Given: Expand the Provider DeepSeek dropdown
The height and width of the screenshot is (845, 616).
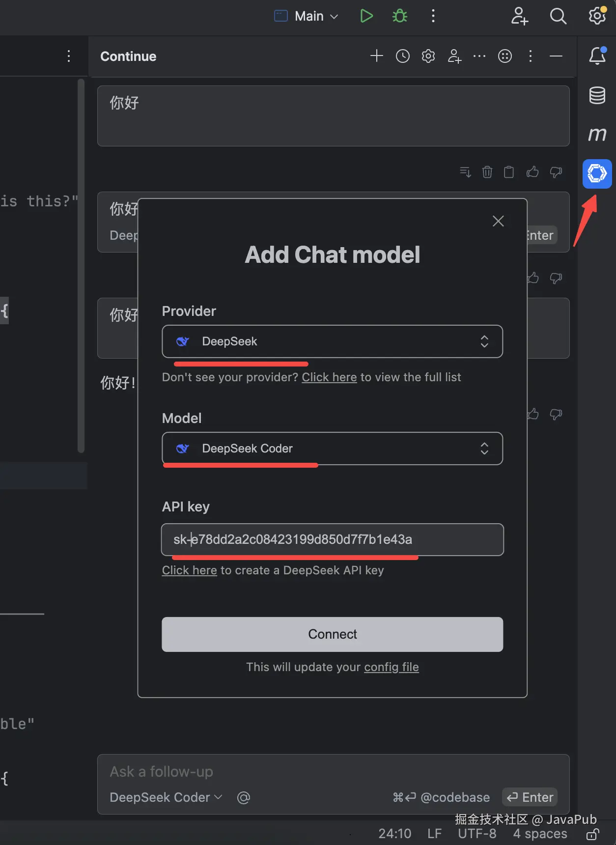Looking at the screenshot, I should (x=332, y=341).
